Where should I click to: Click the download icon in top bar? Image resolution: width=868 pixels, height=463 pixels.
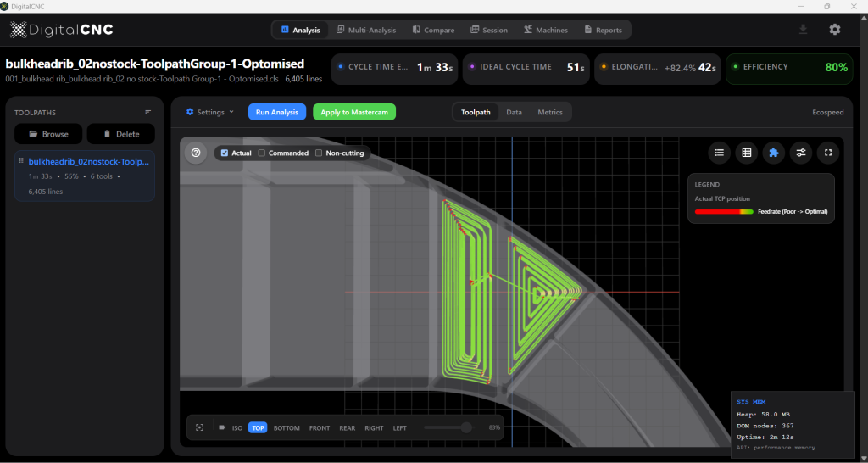click(804, 30)
